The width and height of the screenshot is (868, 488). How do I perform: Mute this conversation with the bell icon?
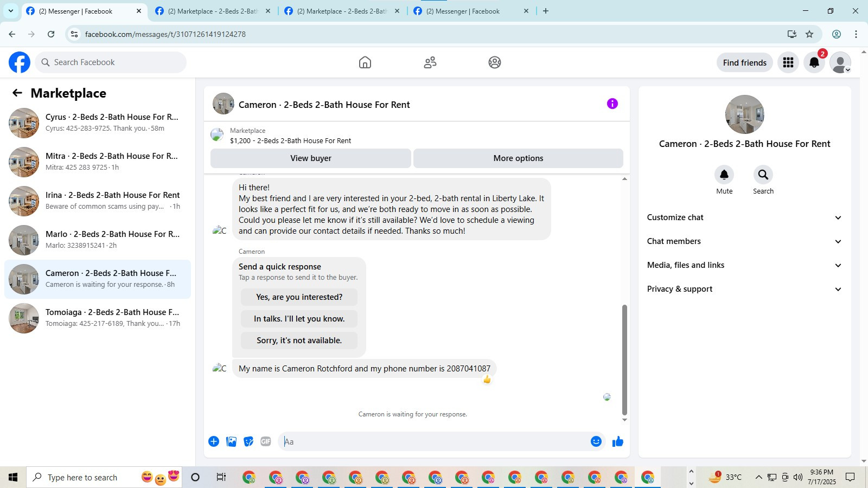(x=724, y=175)
